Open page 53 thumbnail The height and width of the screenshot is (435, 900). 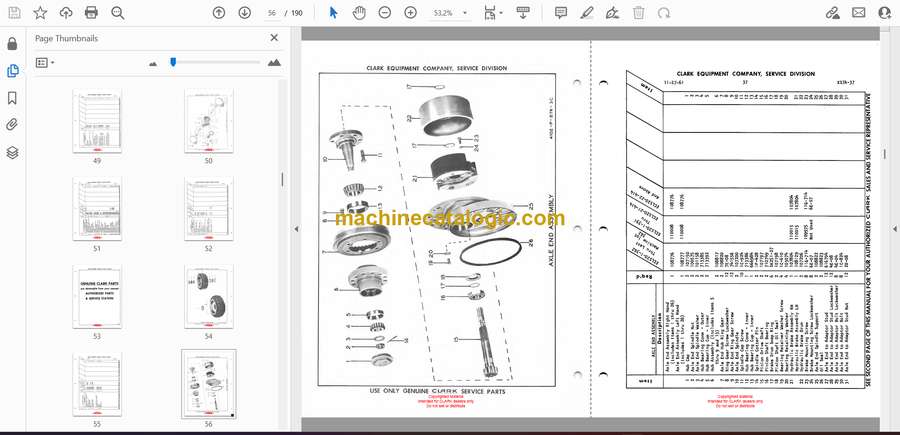point(97,297)
